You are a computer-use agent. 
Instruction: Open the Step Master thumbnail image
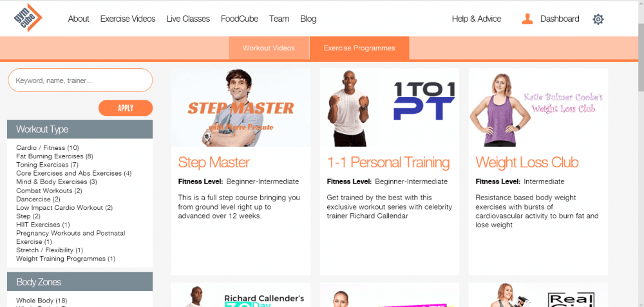coord(241,107)
